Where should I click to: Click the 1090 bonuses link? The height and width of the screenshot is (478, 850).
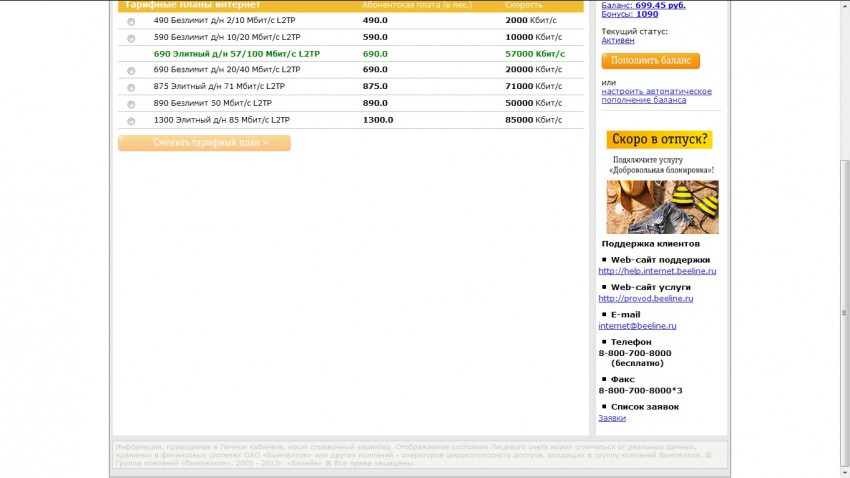[x=646, y=15]
